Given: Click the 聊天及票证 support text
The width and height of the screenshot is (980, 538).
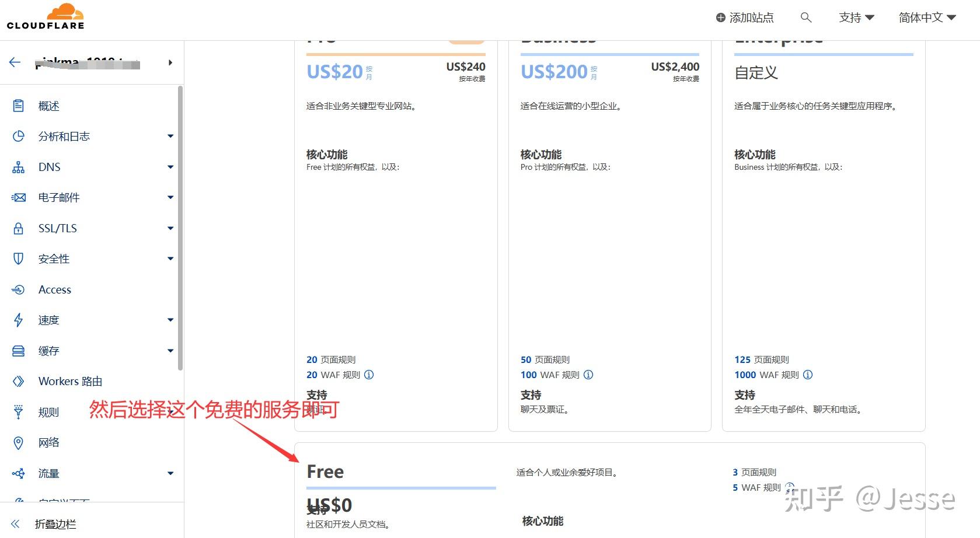Looking at the screenshot, I should point(545,410).
